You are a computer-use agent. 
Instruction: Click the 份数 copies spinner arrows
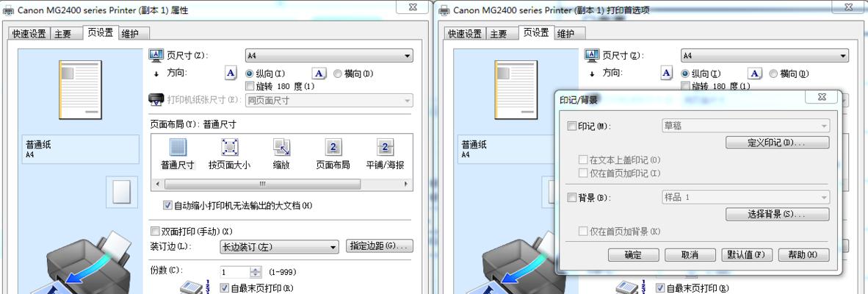[256, 272]
